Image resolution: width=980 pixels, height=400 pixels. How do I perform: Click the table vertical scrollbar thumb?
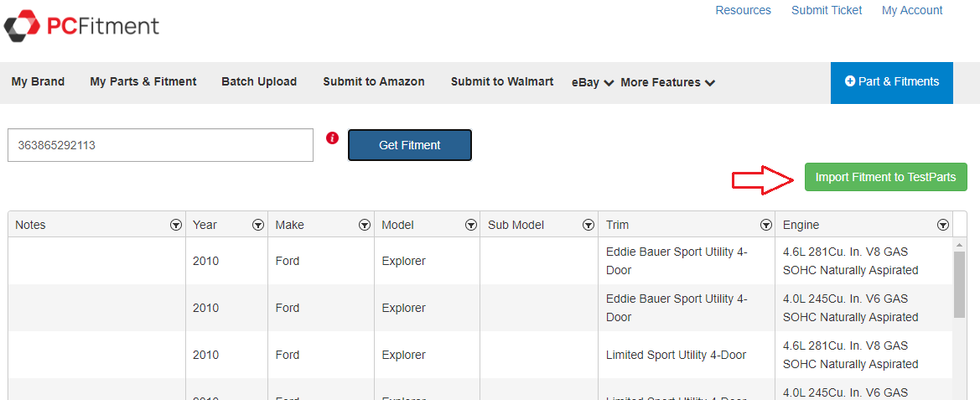point(959,284)
